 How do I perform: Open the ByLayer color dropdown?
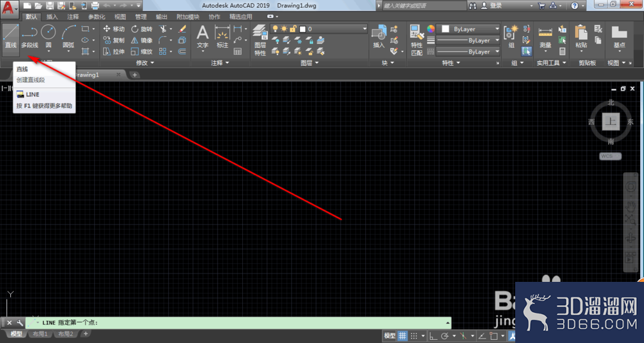(x=468, y=29)
